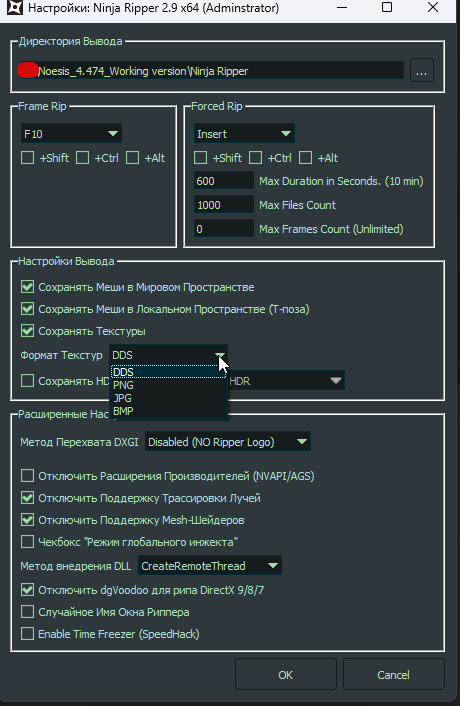Enable +Shift modifier for Forced Rip
Screen dimensions: 460x706
coord(200,158)
